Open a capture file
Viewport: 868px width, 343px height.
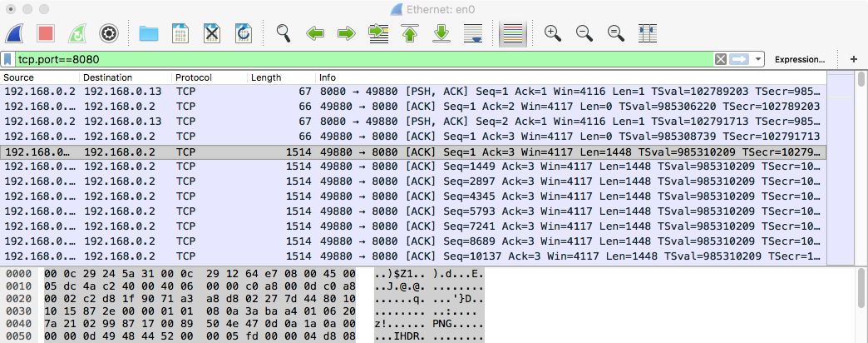pos(149,33)
